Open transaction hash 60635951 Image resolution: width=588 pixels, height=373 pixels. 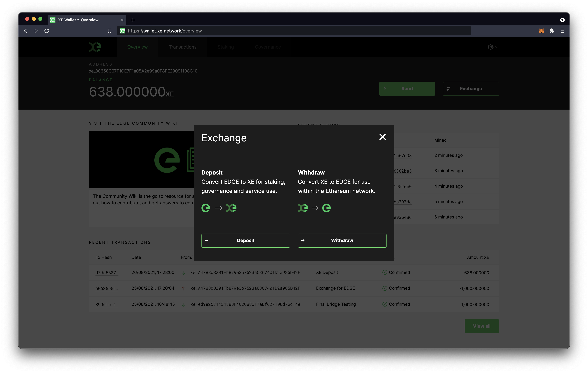pos(107,289)
